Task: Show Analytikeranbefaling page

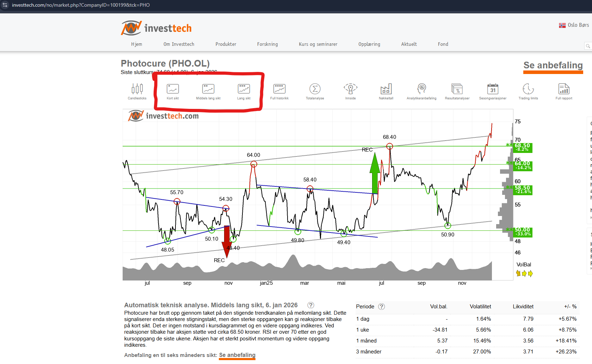Action: (x=421, y=91)
